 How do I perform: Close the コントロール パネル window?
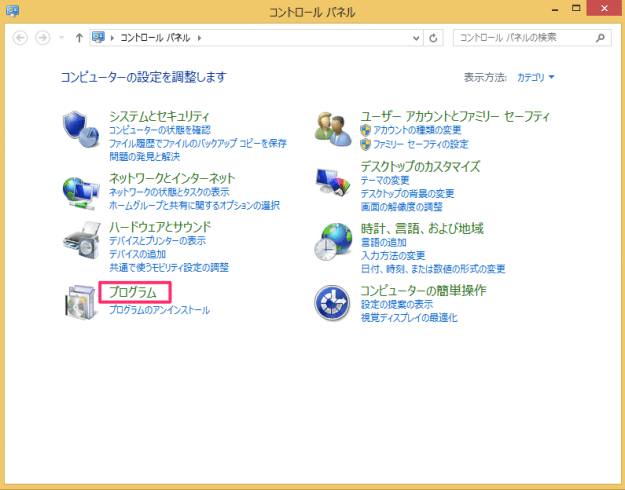(x=604, y=8)
